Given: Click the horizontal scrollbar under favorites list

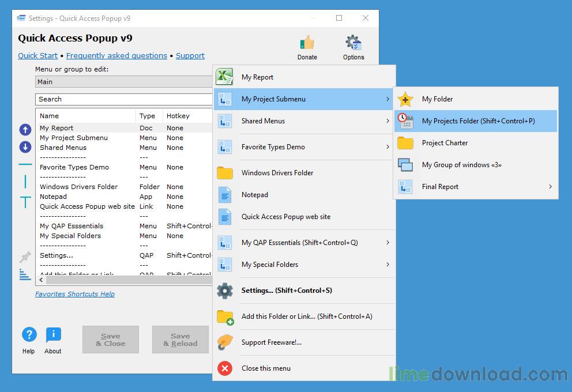Looking at the screenshot, I should coord(127,280).
